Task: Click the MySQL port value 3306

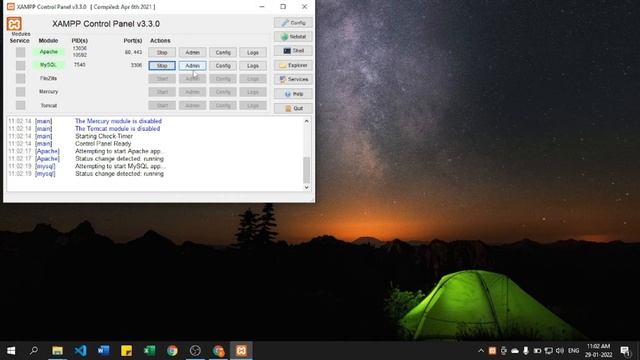Action: [x=136, y=65]
